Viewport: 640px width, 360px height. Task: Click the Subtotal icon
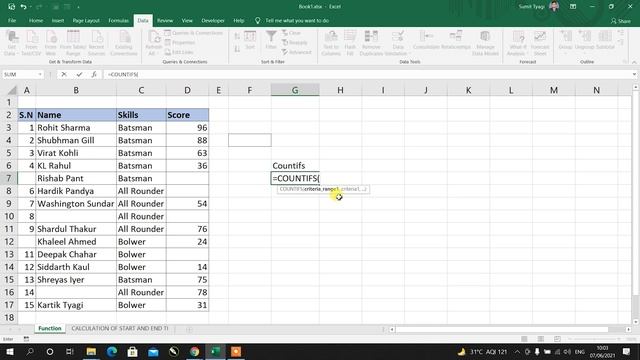tap(605, 37)
